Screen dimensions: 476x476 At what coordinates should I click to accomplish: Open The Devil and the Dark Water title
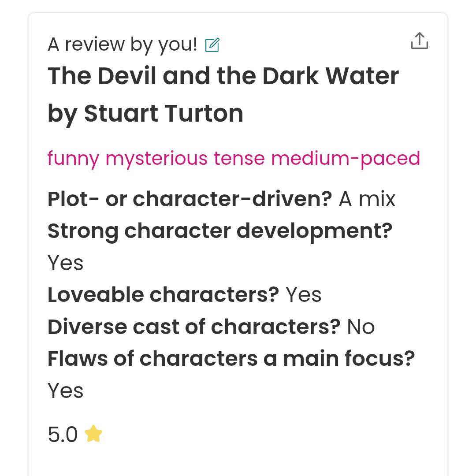coord(223,76)
